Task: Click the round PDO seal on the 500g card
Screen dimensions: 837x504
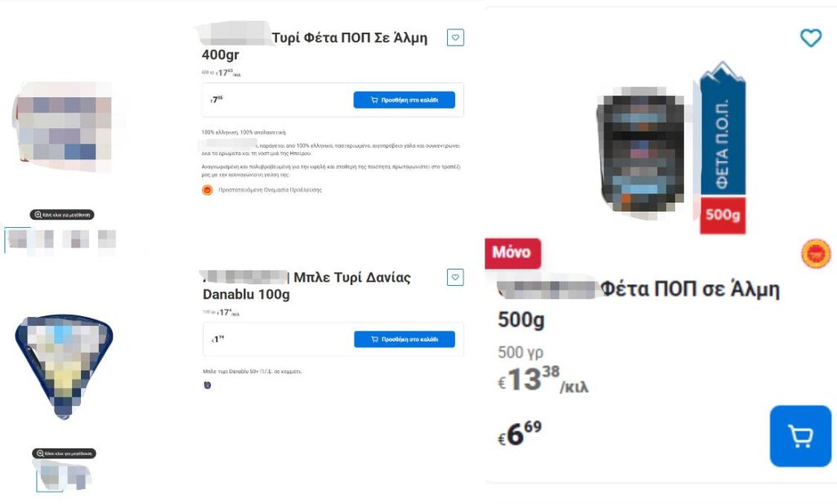Action: 816,253
